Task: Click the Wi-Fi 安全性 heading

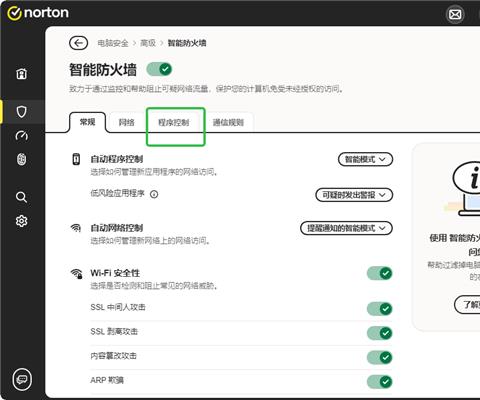Action: coord(115,273)
